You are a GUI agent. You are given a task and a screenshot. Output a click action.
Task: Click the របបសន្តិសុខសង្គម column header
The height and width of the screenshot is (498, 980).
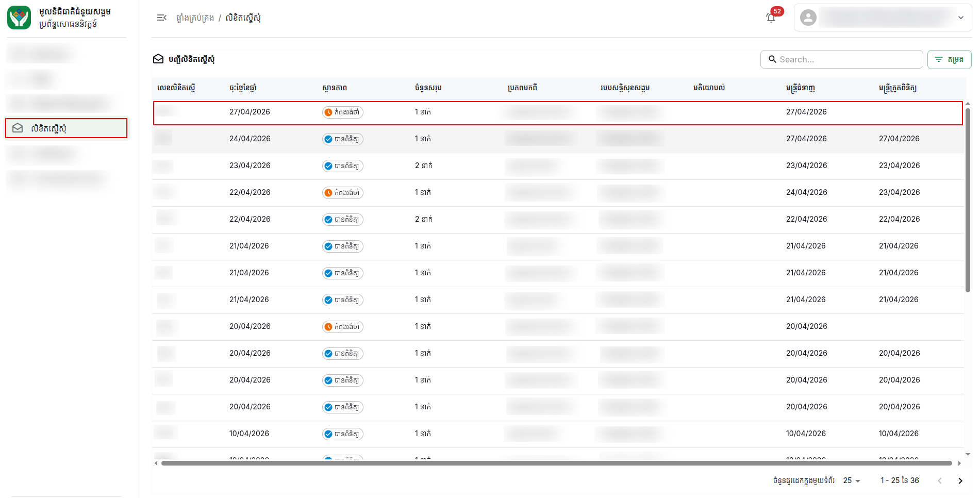(625, 88)
